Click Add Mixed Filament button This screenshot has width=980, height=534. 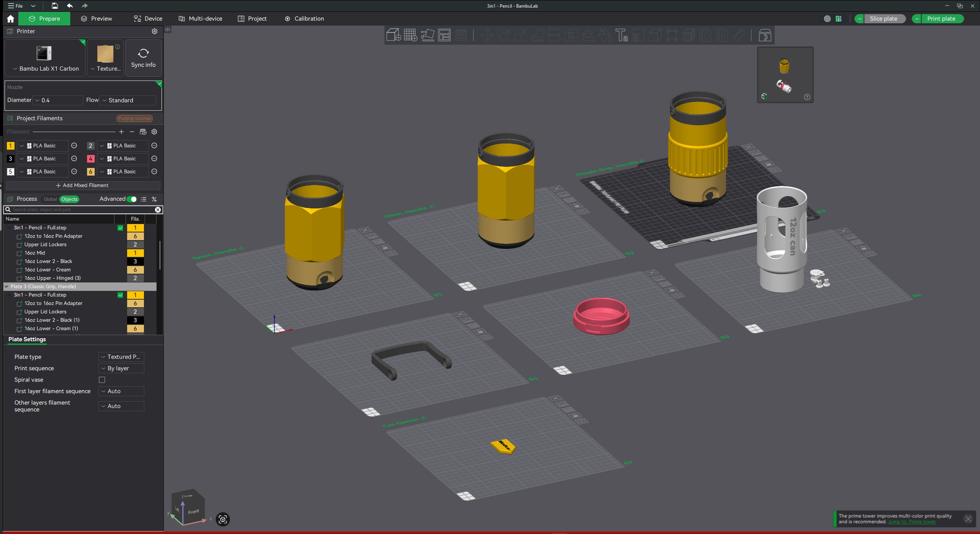pyautogui.click(x=82, y=186)
